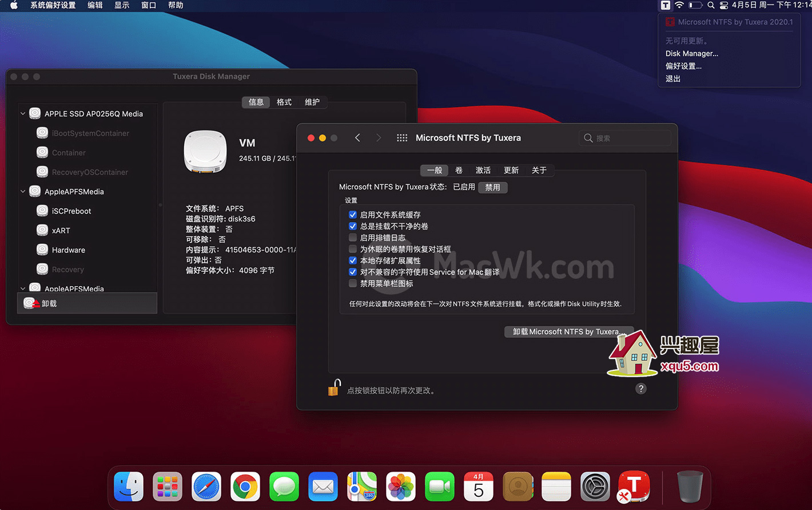Toggle Service for Mac translation checkbox
The image size is (812, 510).
[353, 272]
